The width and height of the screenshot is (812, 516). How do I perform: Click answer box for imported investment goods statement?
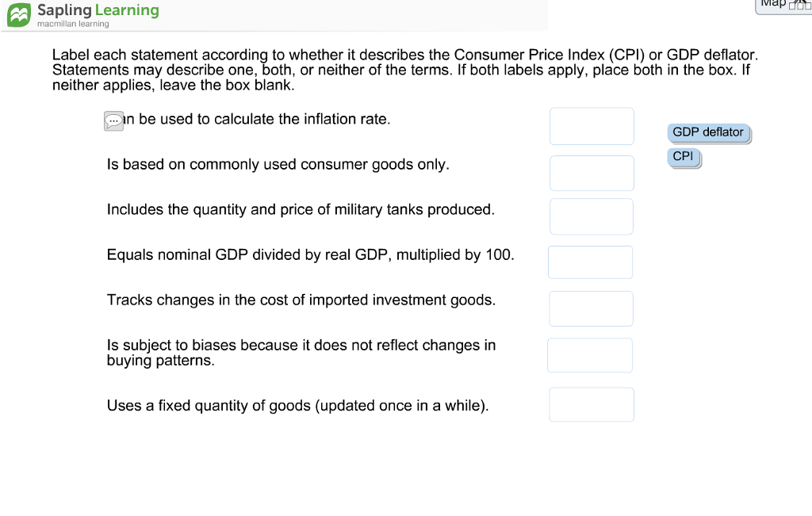pyautogui.click(x=591, y=308)
